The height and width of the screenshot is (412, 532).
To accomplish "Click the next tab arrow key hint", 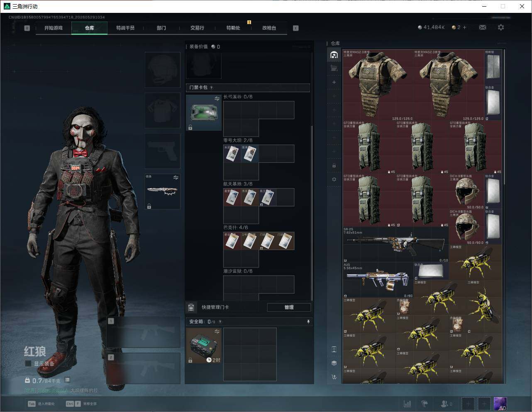I will coord(296,28).
